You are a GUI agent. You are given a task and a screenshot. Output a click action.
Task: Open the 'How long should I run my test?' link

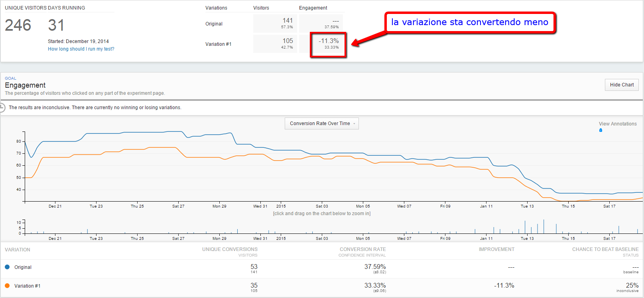(81, 49)
